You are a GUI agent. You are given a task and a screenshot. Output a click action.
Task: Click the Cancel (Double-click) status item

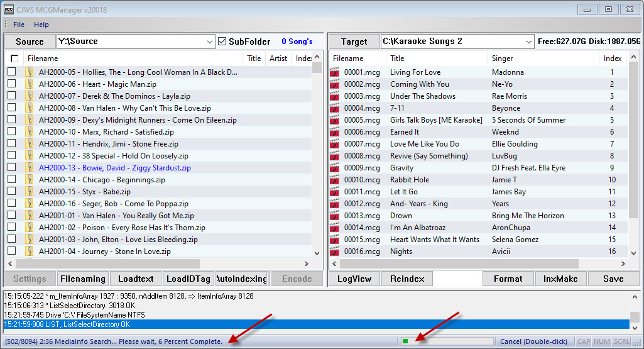click(533, 341)
